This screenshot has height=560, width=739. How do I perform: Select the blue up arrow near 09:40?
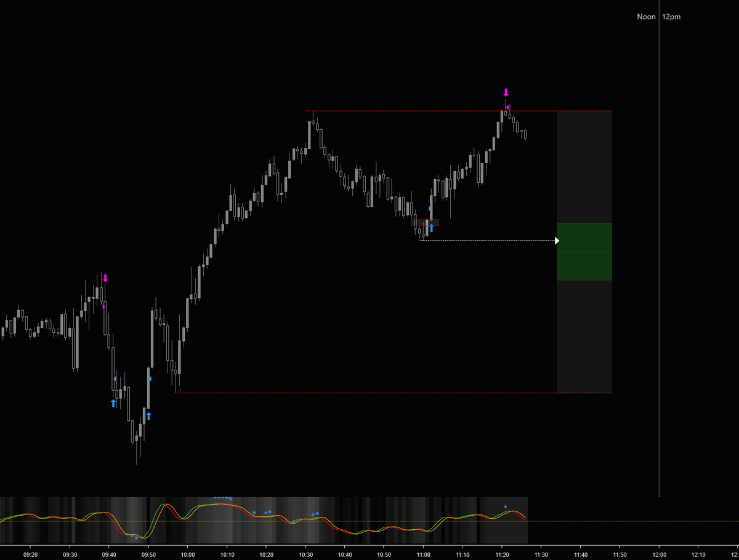tap(113, 403)
